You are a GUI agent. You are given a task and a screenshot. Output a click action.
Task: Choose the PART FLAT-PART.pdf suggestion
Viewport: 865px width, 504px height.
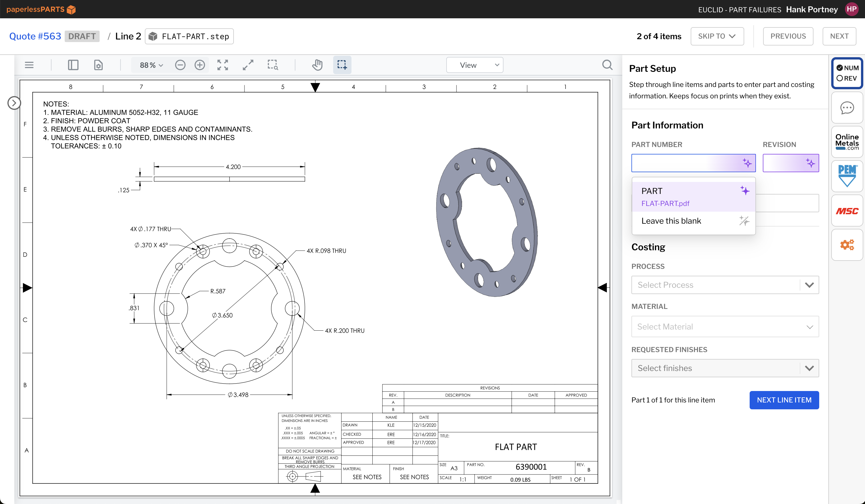693,197
